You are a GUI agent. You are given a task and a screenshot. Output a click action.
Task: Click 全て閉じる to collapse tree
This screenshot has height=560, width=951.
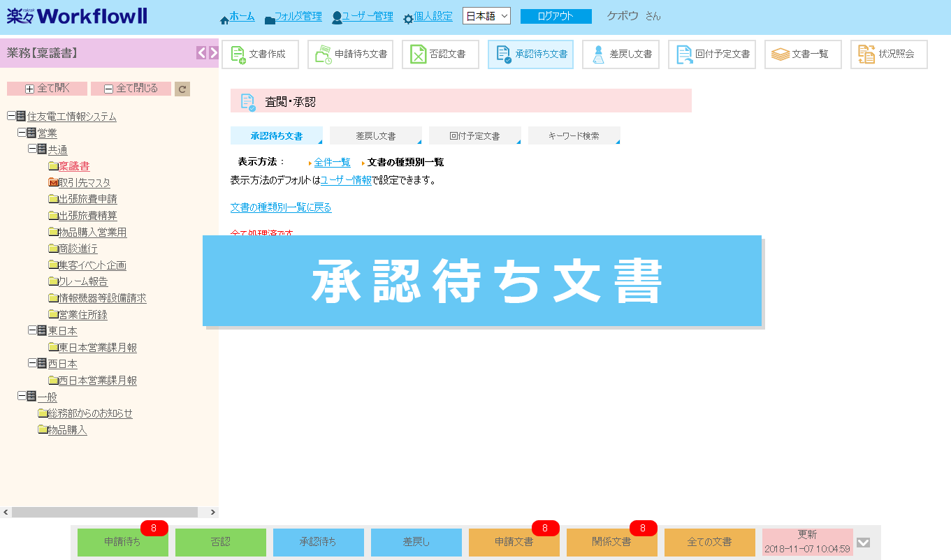[x=131, y=89]
